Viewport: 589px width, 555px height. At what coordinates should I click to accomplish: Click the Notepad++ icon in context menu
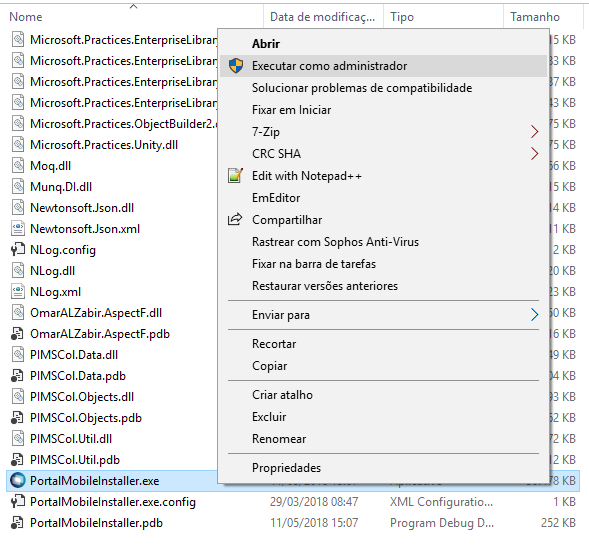pyautogui.click(x=236, y=176)
